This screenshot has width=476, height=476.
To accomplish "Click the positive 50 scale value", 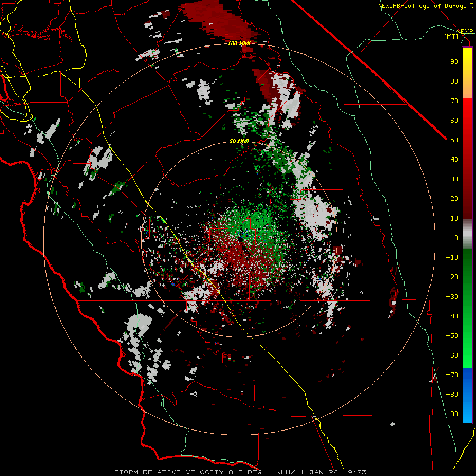I will tap(454, 140).
